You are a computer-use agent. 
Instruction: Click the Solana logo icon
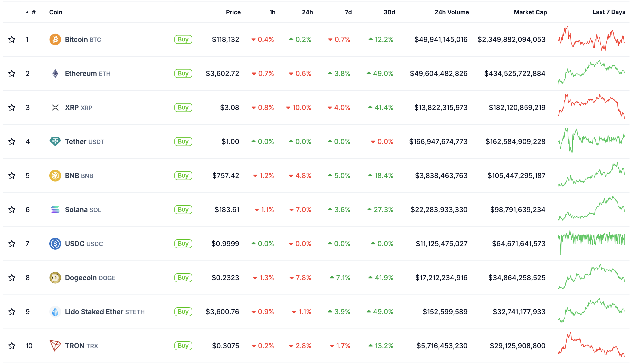(x=55, y=210)
